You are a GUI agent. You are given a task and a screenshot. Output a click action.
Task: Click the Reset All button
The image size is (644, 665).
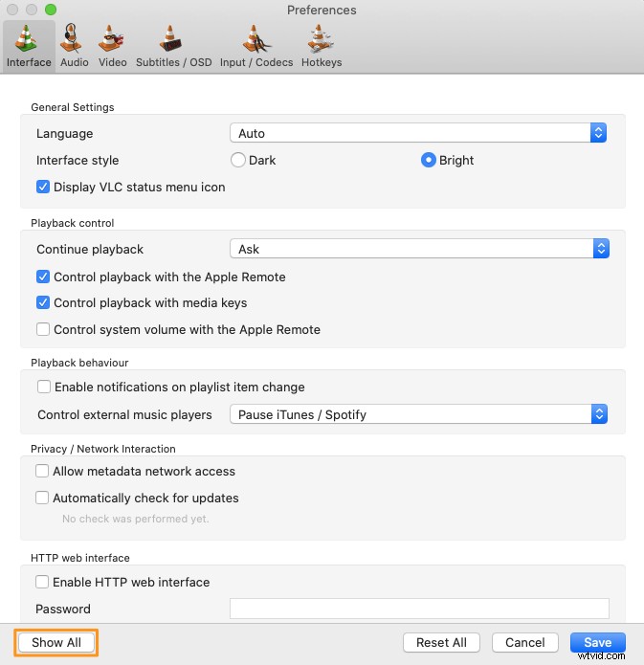[x=441, y=642]
